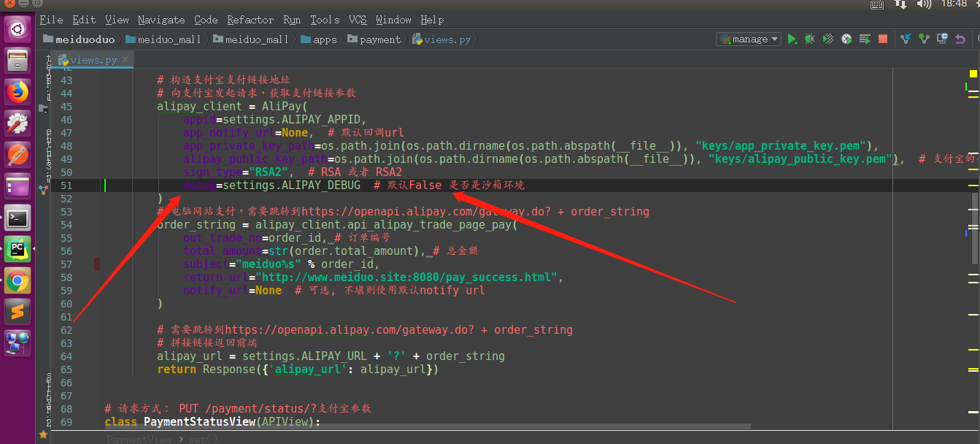Commit changes using the green VCS icon
This screenshot has height=444, width=980.
(922, 39)
